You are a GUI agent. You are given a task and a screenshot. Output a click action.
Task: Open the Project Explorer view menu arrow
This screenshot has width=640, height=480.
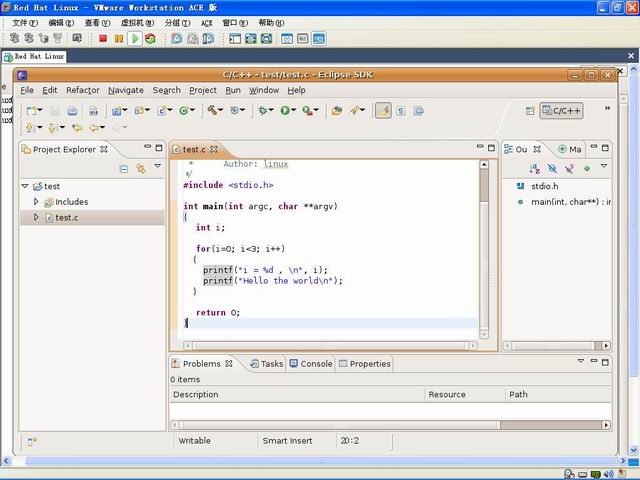pyautogui.click(x=158, y=166)
